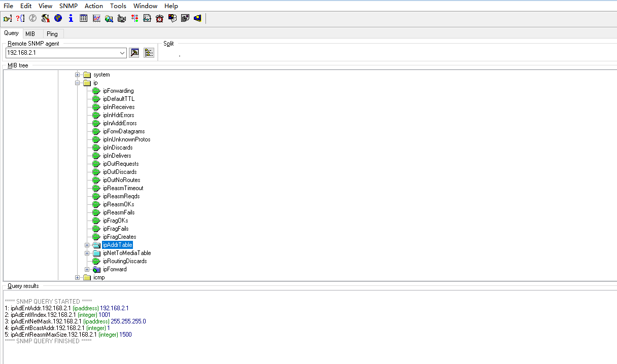Click the traffic light dots toolbar icon
The width and height of the screenshot is (617, 364).
[x=134, y=18]
